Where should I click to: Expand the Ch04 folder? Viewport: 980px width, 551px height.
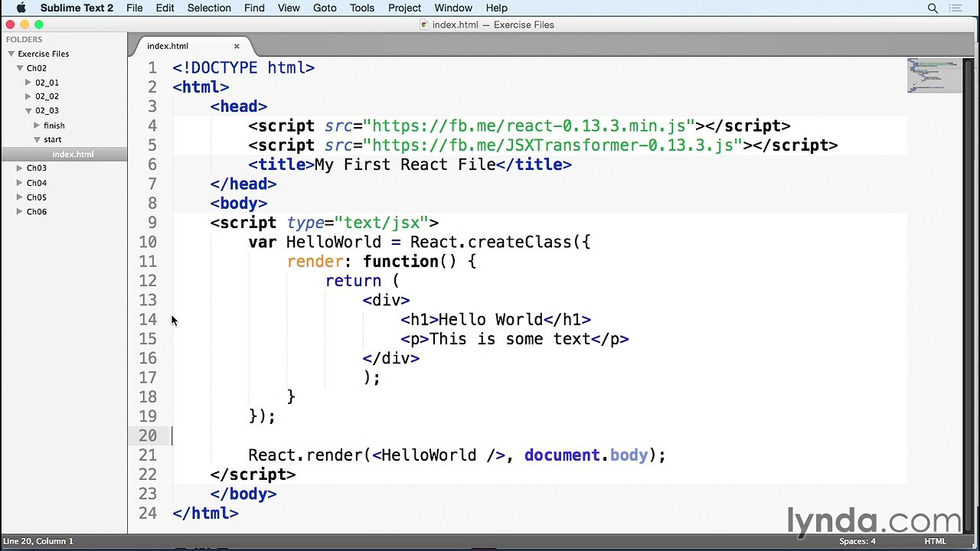point(20,183)
